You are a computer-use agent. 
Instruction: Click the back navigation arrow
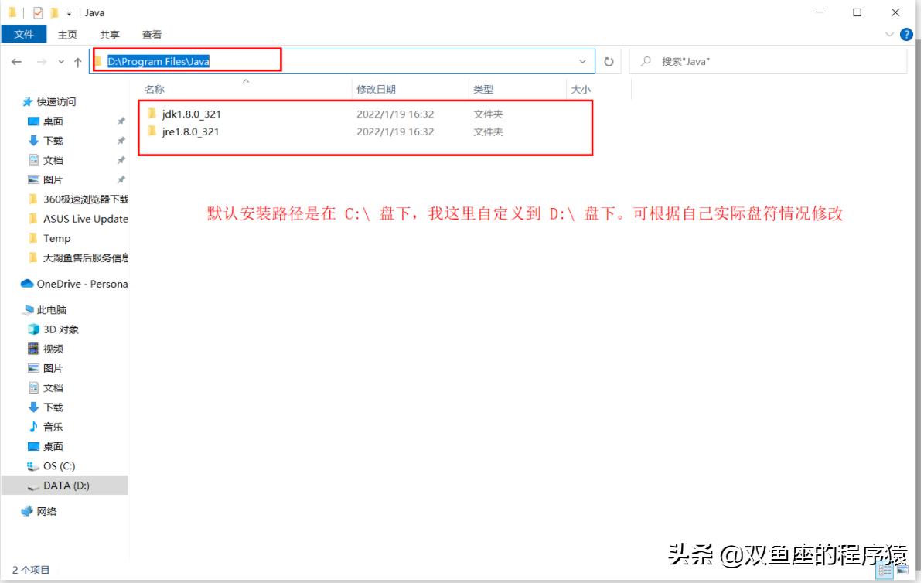pos(17,60)
